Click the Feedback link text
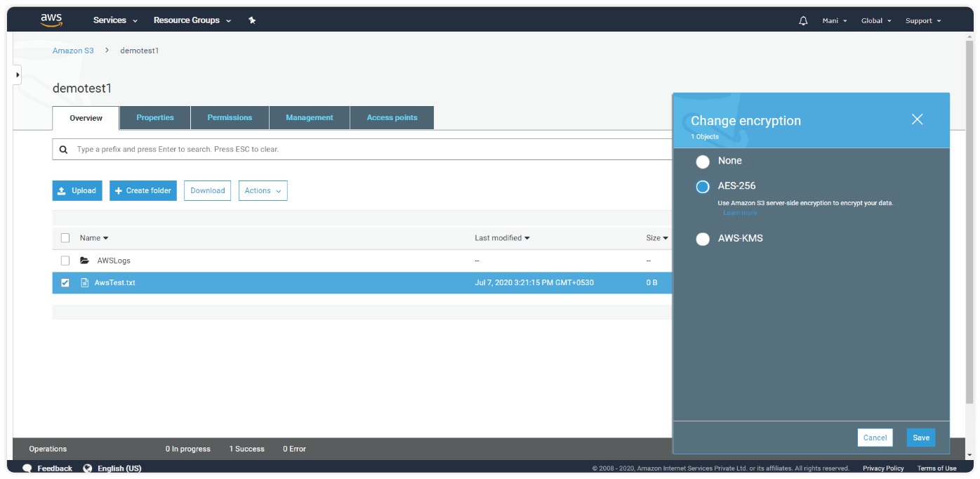The width and height of the screenshot is (980, 479). [55, 468]
